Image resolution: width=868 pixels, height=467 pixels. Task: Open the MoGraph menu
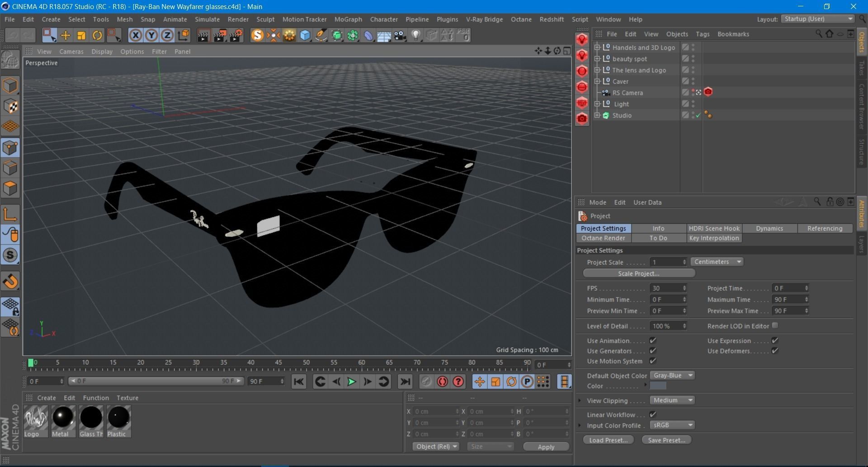(348, 19)
